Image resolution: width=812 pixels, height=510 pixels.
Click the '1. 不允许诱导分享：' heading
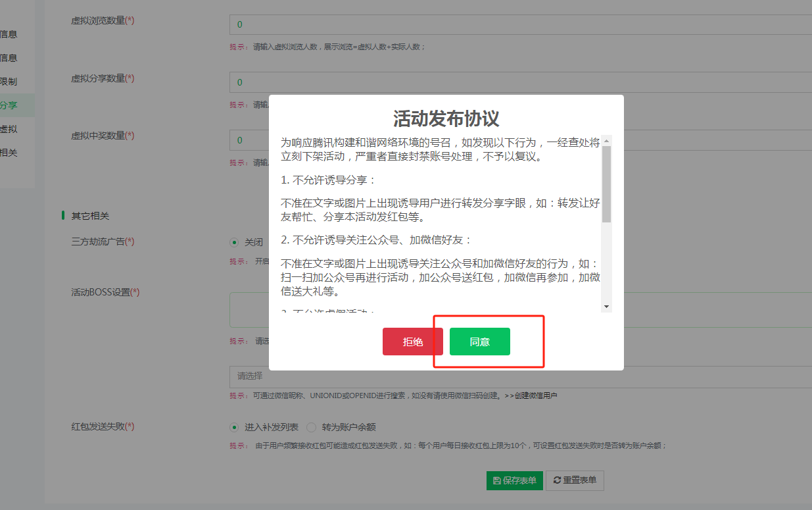pos(329,180)
